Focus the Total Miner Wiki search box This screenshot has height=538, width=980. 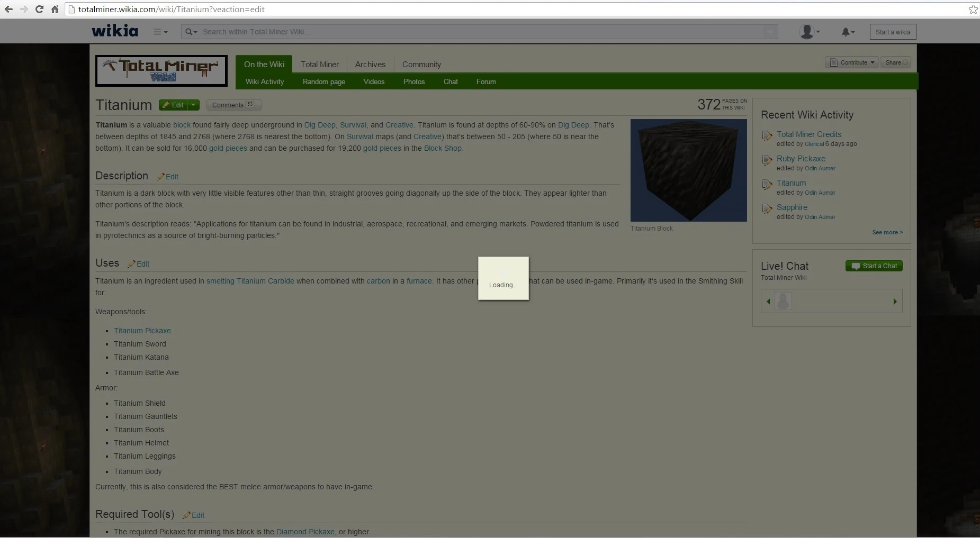pyautogui.click(x=476, y=32)
